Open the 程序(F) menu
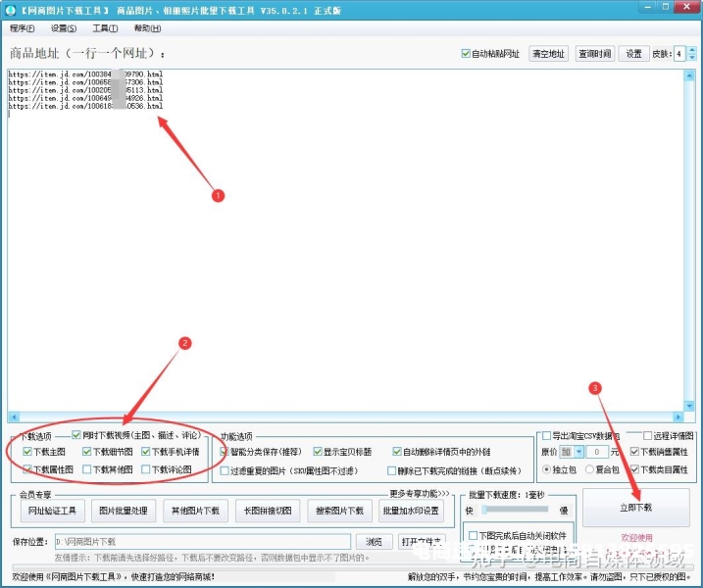The height and width of the screenshot is (588, 703). click(22, 28)
